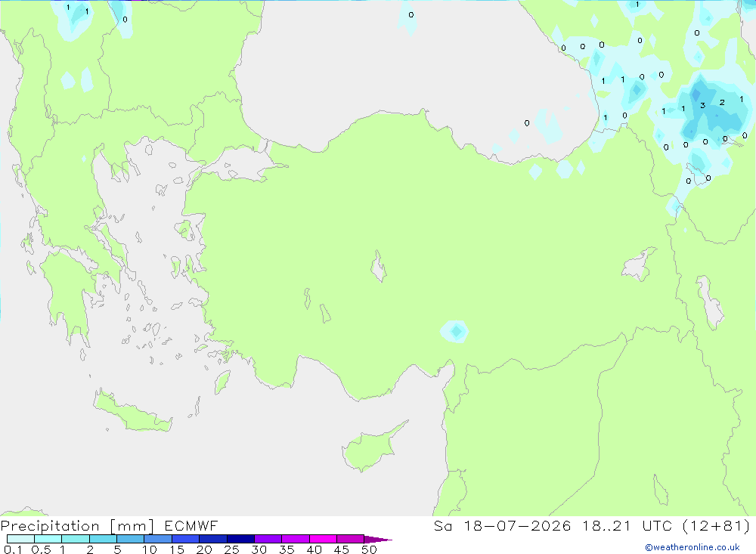
Task: Click the above-50 mm legend arrow tip
Action: [378, 539]
